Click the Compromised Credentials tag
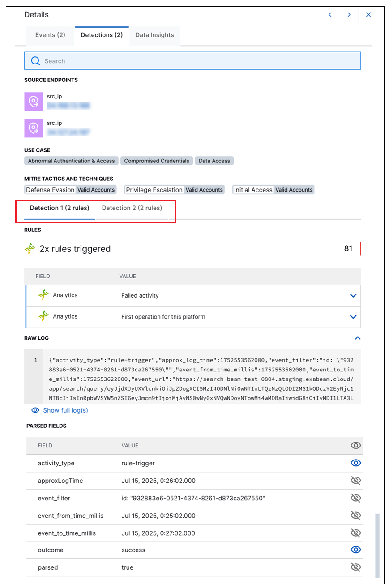389x588 pixels. point(157,161)
